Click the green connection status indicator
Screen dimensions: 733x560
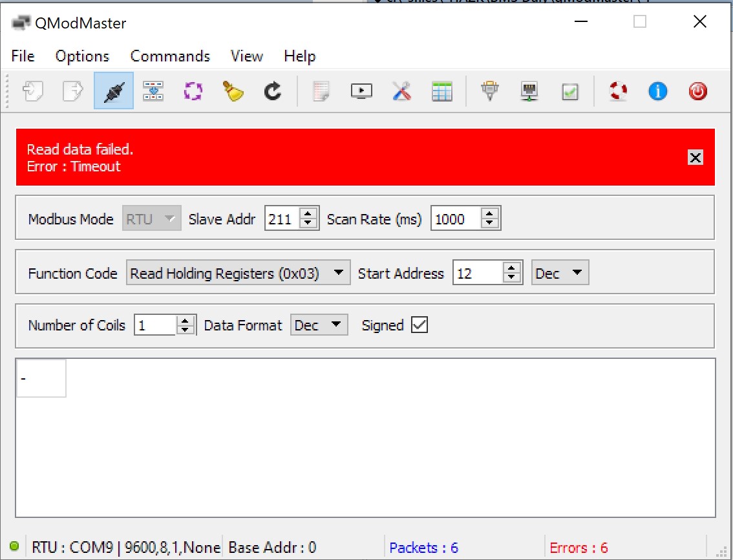(14, 546)
